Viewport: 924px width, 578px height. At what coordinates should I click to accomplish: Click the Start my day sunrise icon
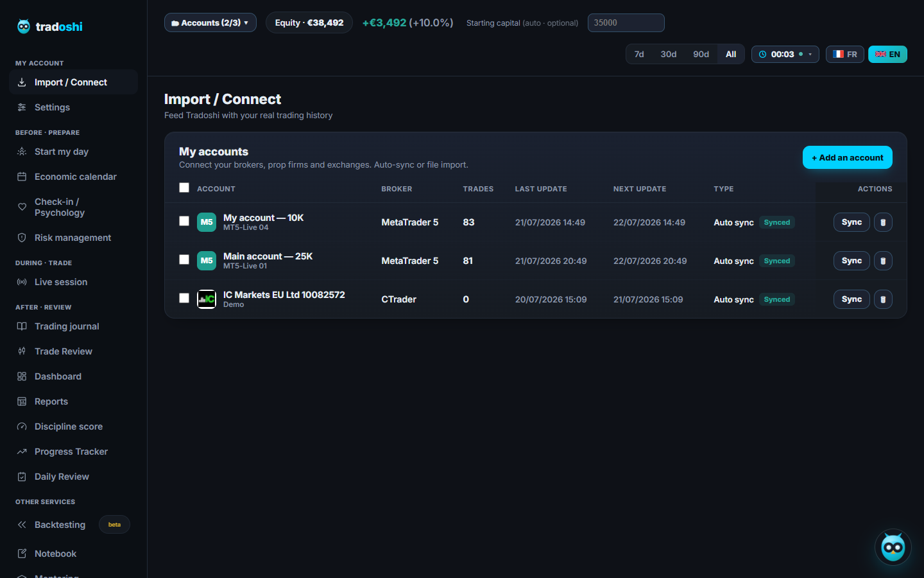click(x=22, y=152)
